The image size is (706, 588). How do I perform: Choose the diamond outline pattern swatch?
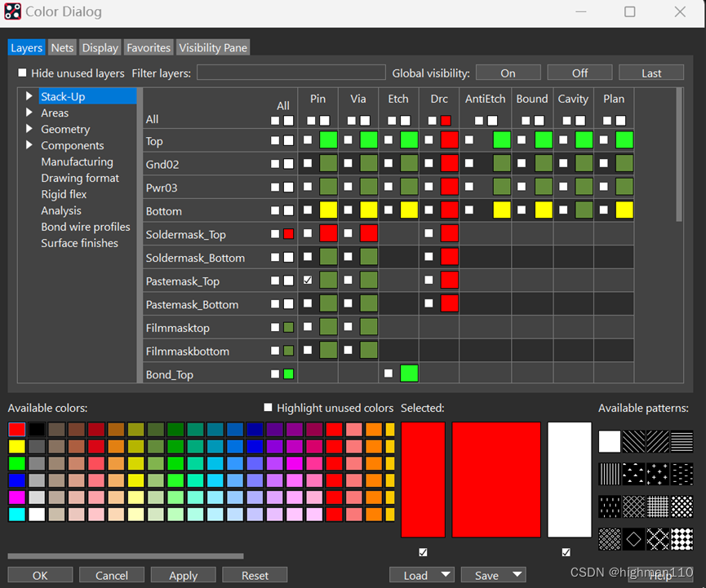(634, 539)
